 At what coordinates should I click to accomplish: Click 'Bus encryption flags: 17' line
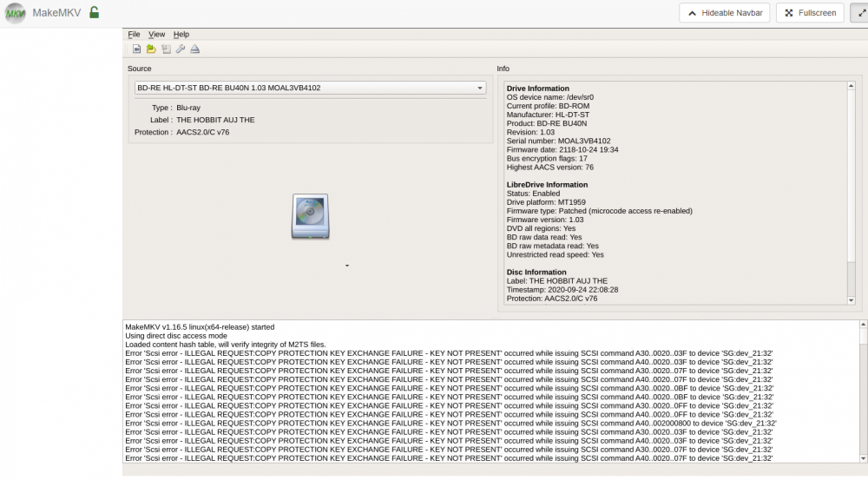click(x=547, y=158)
